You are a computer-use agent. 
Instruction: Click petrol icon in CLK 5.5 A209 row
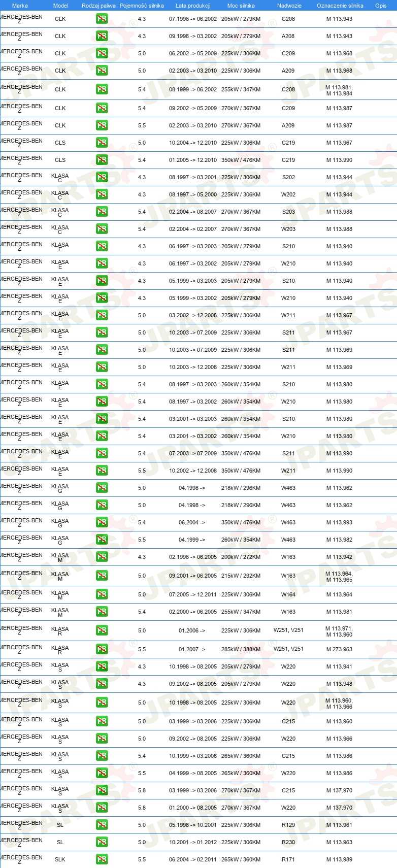tap(102, 125)
